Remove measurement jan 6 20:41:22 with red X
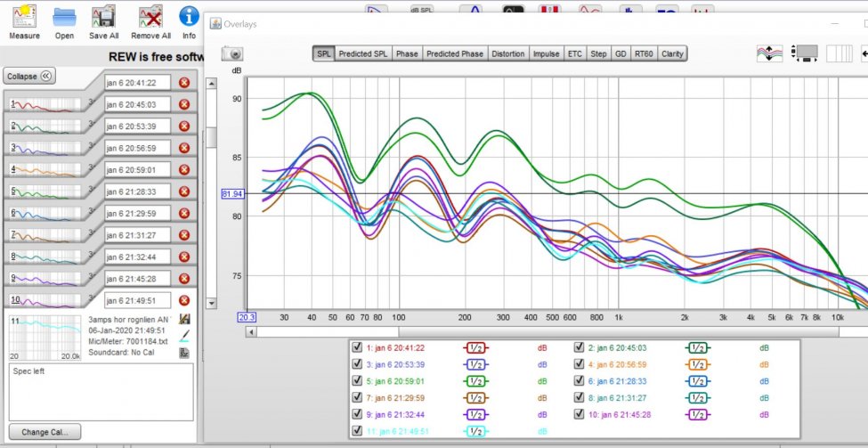The width and height of the screenshot is (868, 448). coord(184,83)
